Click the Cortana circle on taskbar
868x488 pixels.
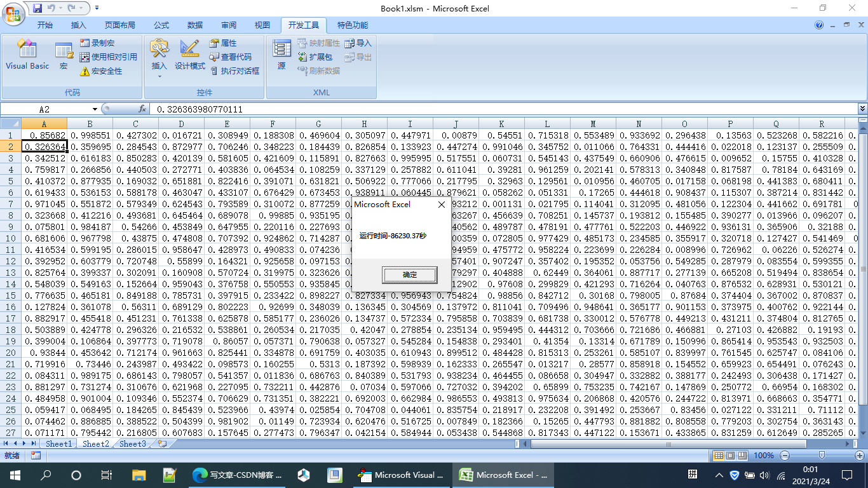pos(76,475)
